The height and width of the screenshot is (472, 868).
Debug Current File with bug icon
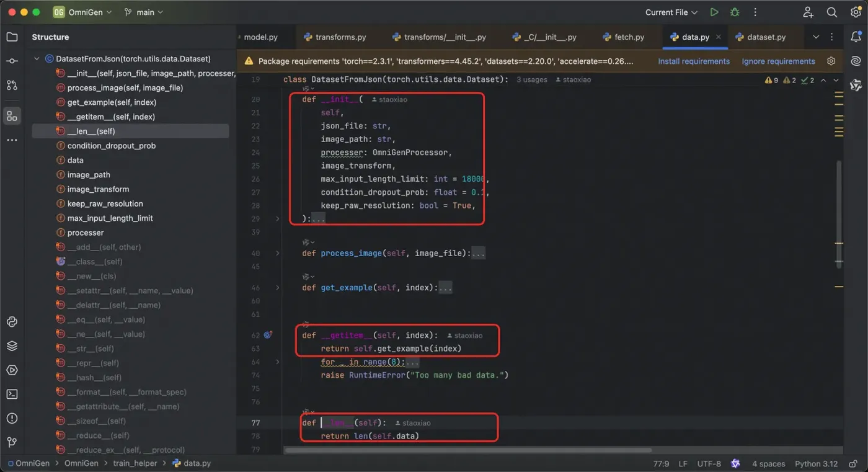[x=735, y=12]
